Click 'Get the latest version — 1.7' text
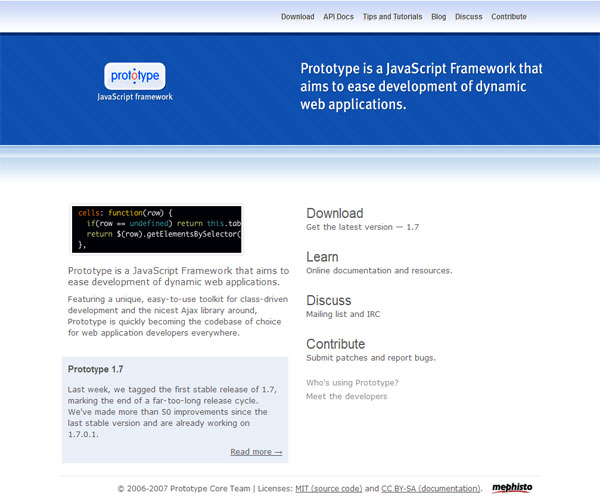Viewport: 600px width, 500px height. point(362,227)
